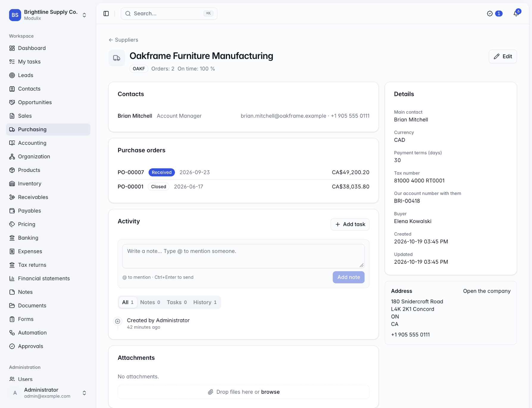Select the Brian Mitchell contact name in Contacts
This screenshot has height=408, width=532.
point(135,116)
